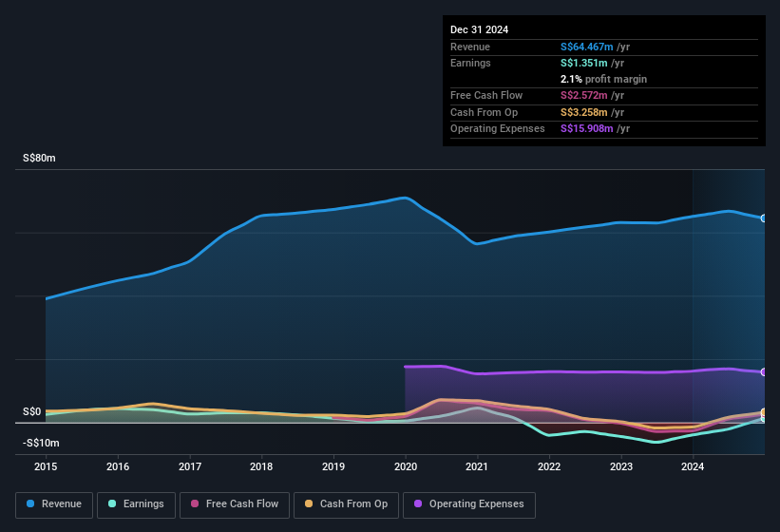Click the Operating Expenses legend purple dot

417,504
